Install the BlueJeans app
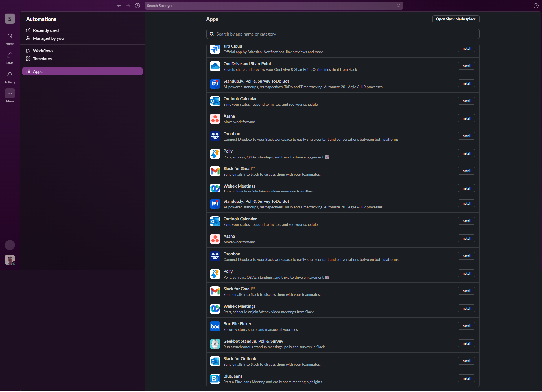The width and height of the screenshot is (542, 392). tap(466, 378)
